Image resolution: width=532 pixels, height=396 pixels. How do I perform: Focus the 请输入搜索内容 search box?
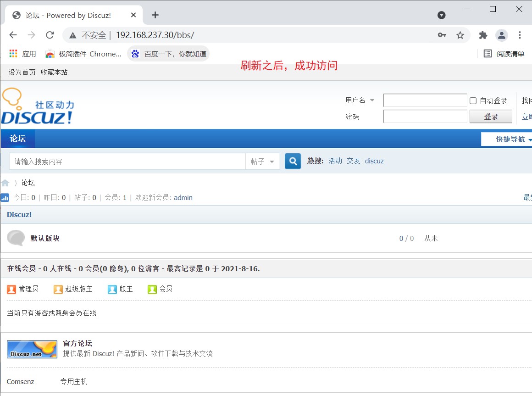pos(127,162)
